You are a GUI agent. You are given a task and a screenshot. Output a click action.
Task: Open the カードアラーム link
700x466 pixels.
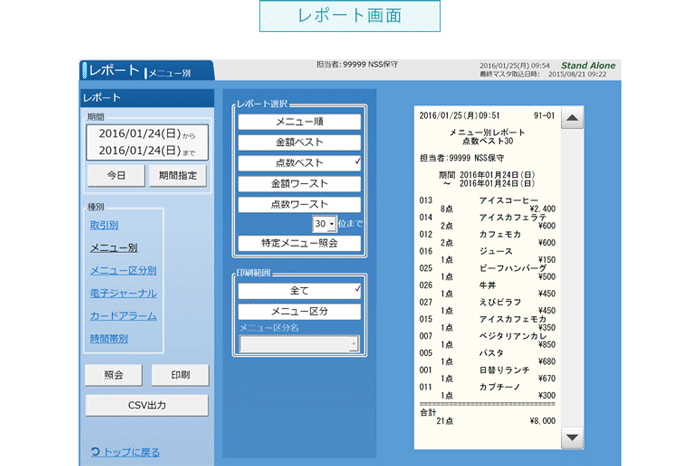123,316
